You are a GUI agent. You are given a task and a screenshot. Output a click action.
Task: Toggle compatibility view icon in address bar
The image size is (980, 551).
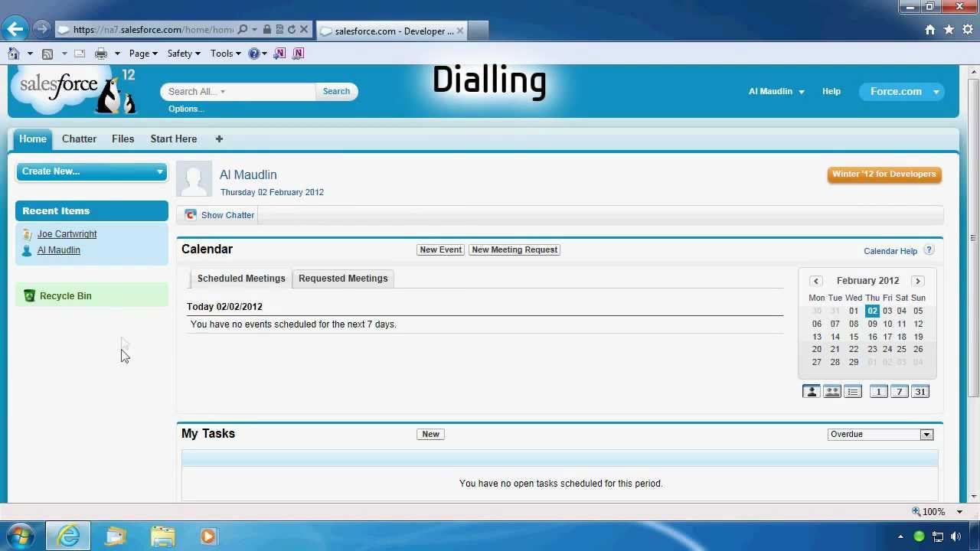click(x=279, y=30)
